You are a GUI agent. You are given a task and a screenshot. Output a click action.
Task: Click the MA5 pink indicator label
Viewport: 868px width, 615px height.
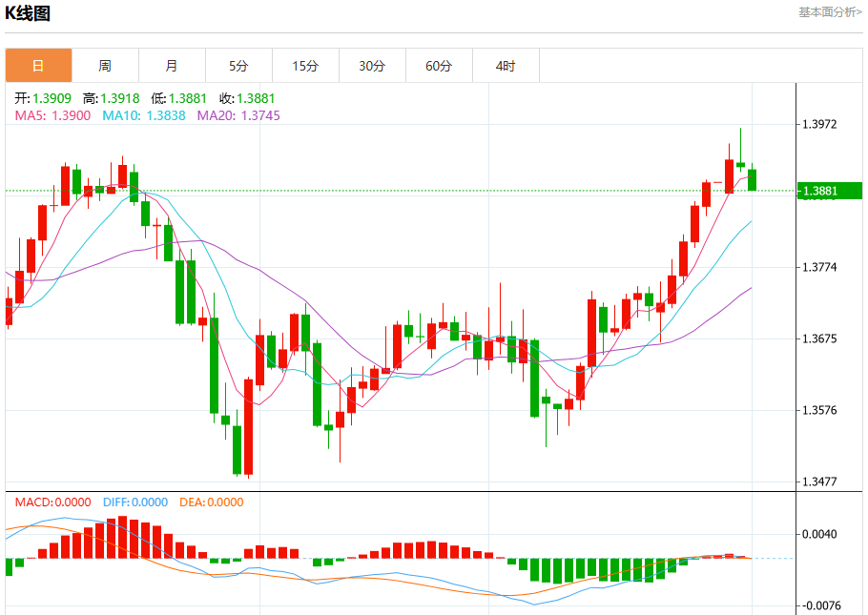pyautogui.click(x=52, y=115)
